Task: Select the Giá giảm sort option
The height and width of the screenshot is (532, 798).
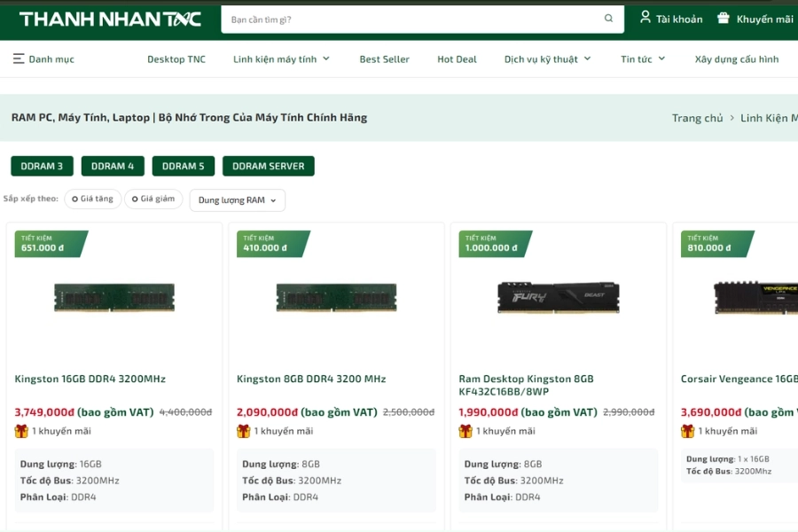Action: coord(153,199)
